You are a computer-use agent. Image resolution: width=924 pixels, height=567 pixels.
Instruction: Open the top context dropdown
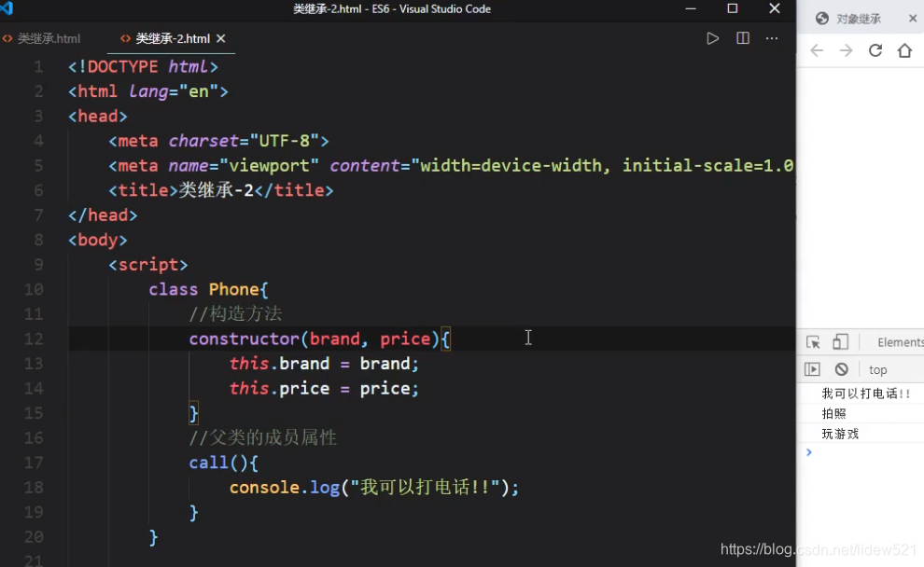[877, 369]
